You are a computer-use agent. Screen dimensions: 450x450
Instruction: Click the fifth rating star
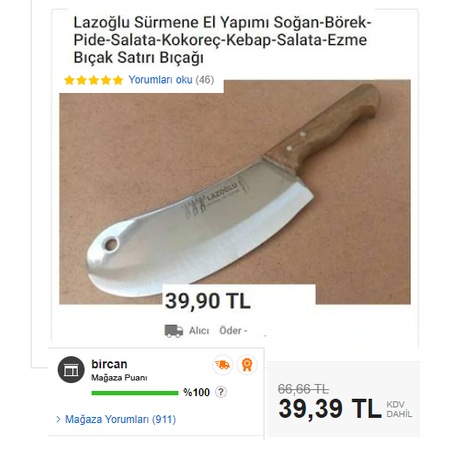(118, 80)
